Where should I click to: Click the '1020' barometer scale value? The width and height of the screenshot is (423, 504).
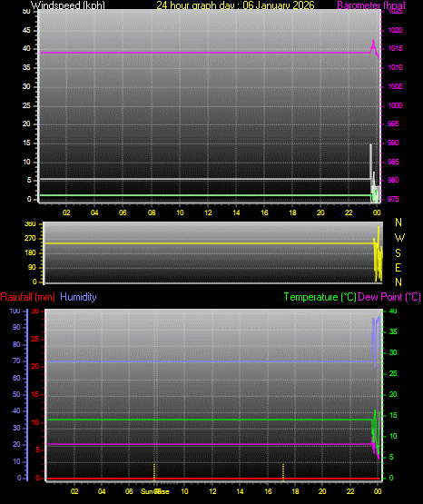pos(395,30)
